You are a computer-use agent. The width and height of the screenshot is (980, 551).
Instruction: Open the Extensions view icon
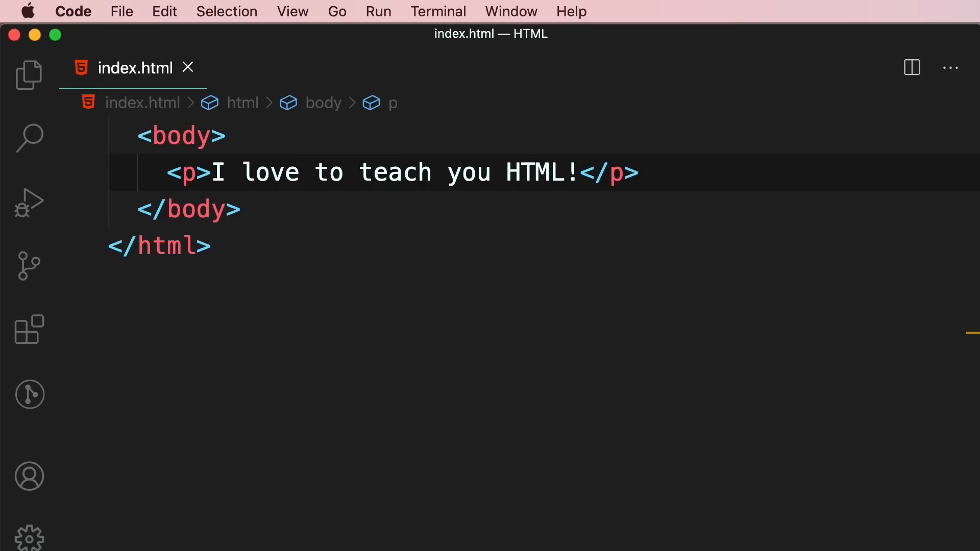[x=29, y=330]
